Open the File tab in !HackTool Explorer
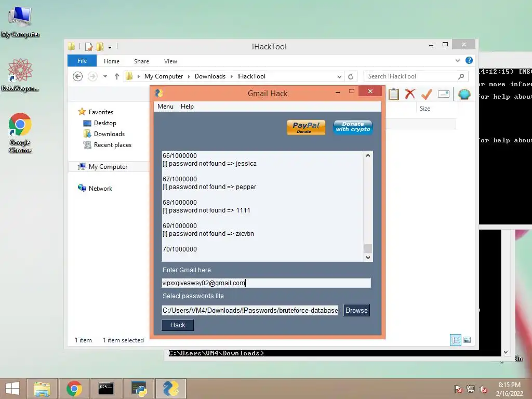The image size is (532, 399). click(x=82, y=61)
